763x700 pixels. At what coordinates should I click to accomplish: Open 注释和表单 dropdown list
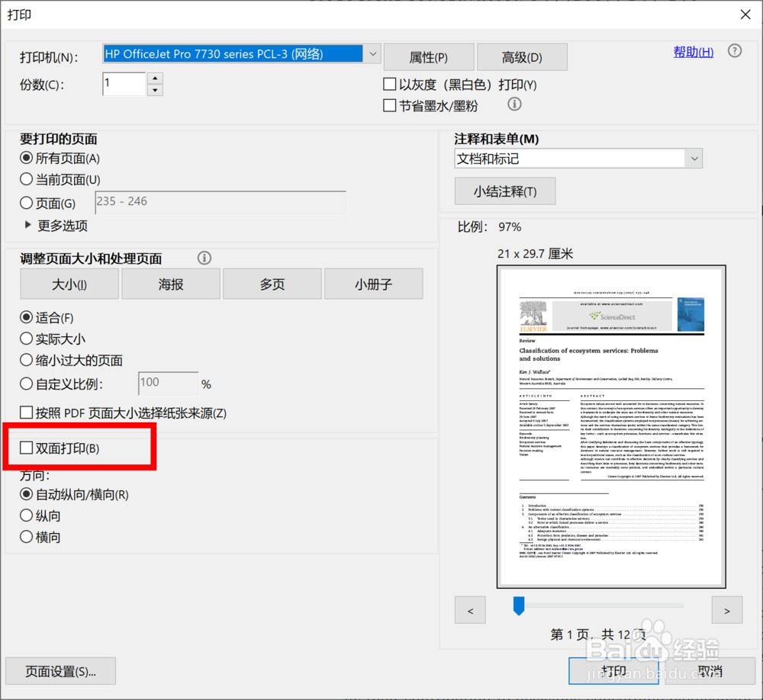click(x=694, y=159)
